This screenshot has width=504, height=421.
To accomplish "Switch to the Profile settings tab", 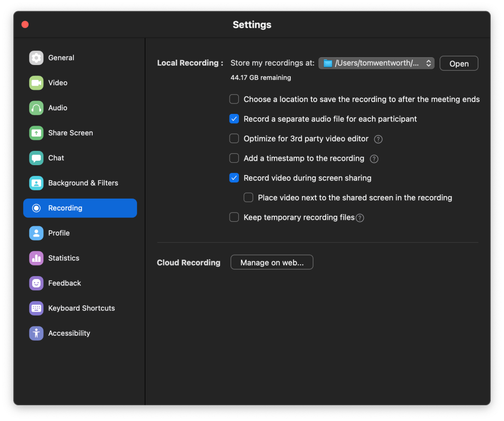I will (x=59, y=233).
